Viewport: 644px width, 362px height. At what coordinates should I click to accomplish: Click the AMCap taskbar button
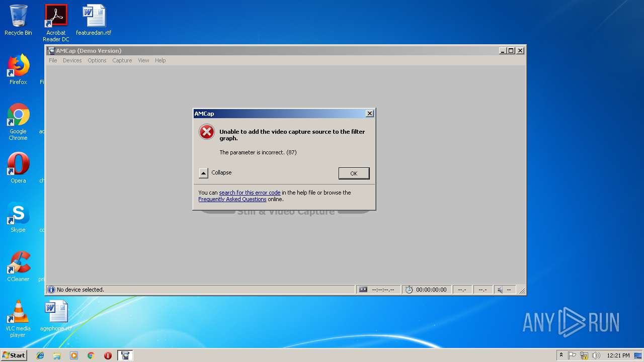pos(125,355)
